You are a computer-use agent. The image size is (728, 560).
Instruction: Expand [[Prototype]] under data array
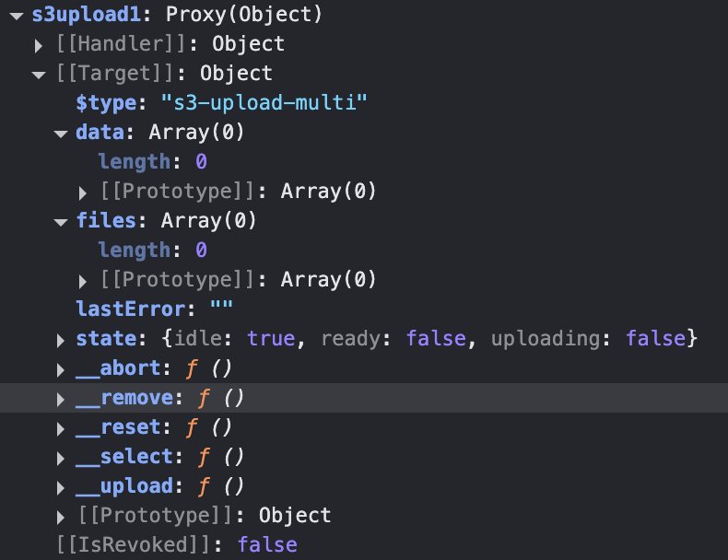pos(83,192)
